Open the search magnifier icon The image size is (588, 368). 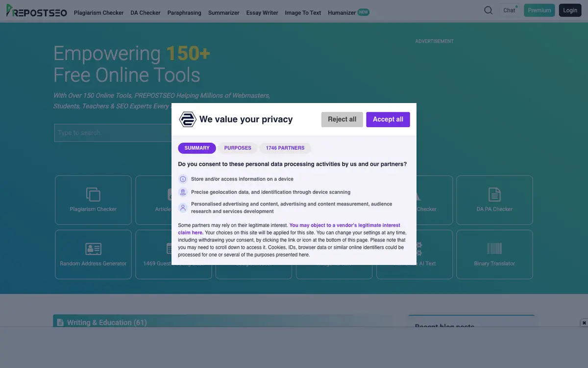pyautogui.click(x=488, y=10)
